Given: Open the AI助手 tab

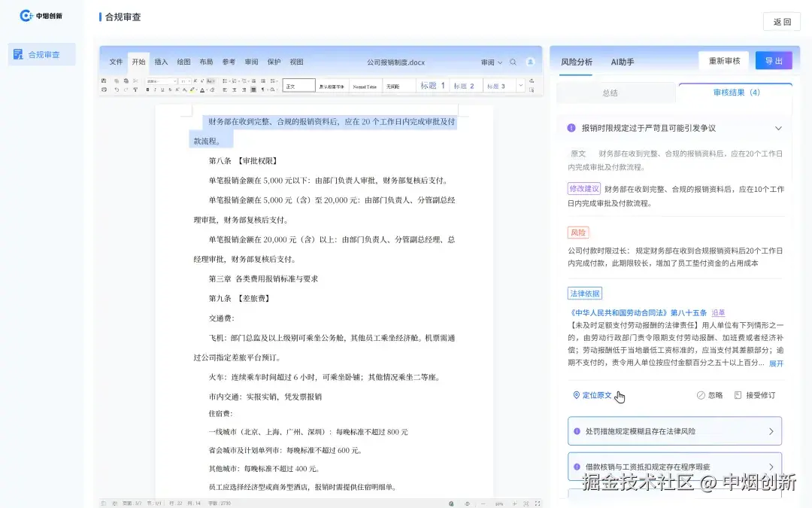Looking at the screenshot, I should click(x=623, y=62).
